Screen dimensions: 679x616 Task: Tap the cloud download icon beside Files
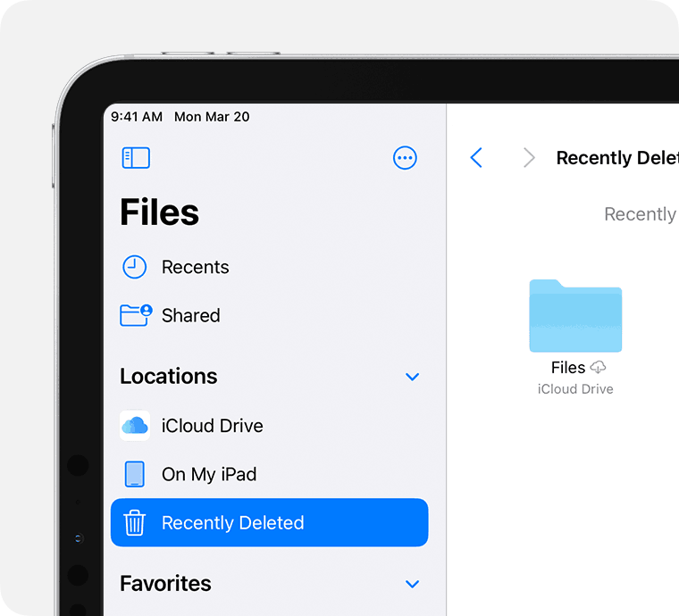pos(598,367)
